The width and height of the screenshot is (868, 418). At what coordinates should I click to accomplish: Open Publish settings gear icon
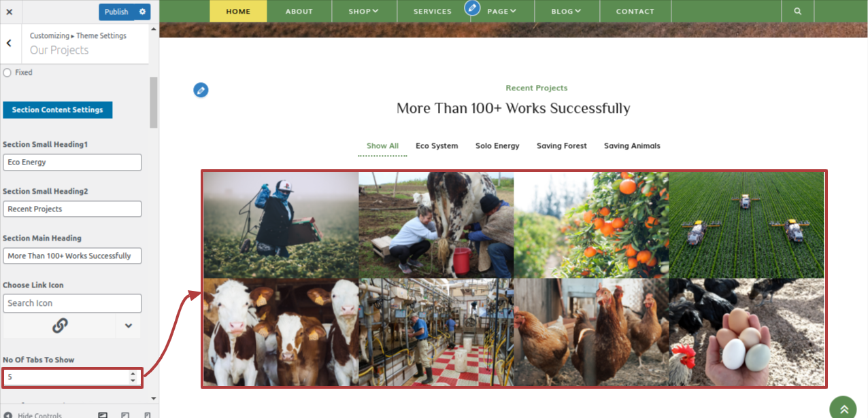click(142, 12)
